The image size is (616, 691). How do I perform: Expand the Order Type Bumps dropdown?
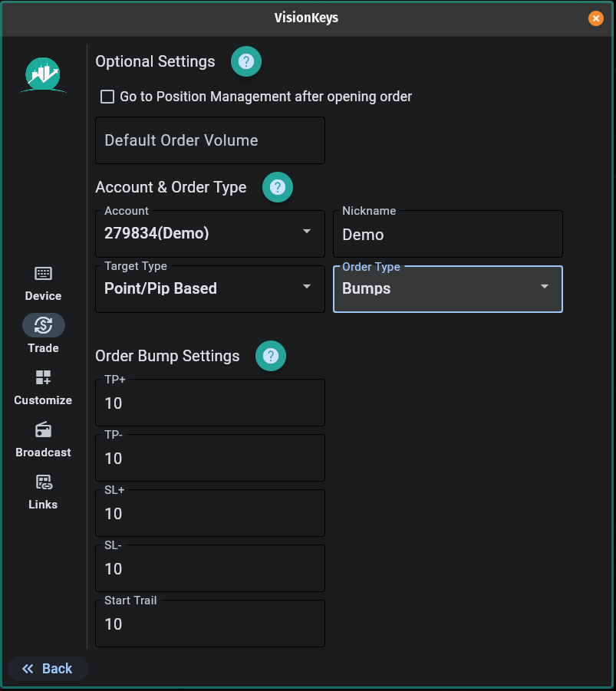pyautogui.click(x=448, y=289)
